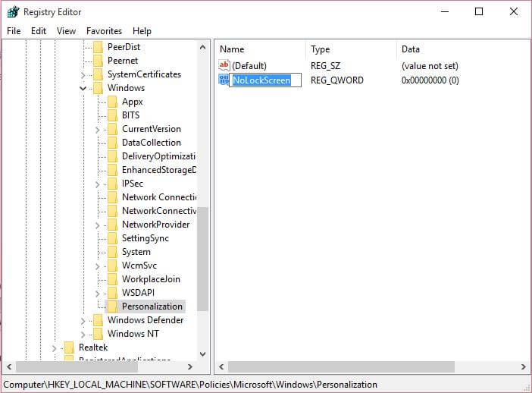The height and width of the screenshot is (393, 532).
Task: Expand the WcmSvc key
Action: tap(98, 266)
